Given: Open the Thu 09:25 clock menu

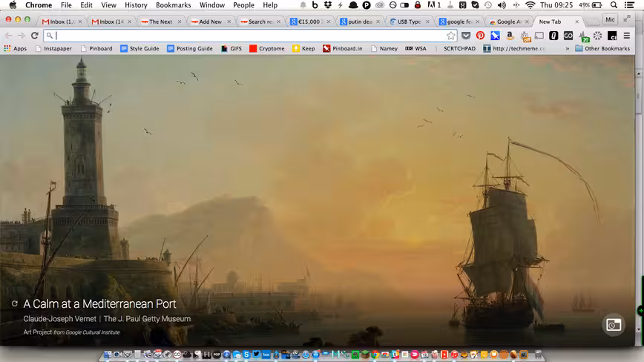Looking at the screenshot, I should [556, 5].
